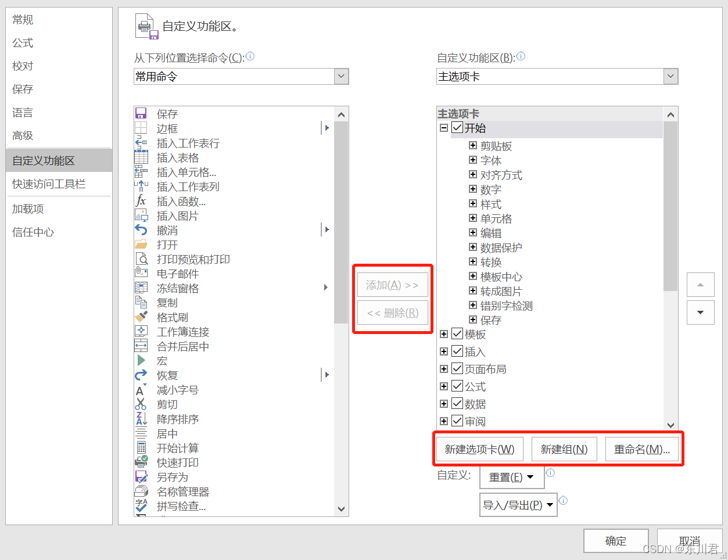Click the 保存 floppy disk icon
Screen dimensions: 728x560
(x=141, y=113)
